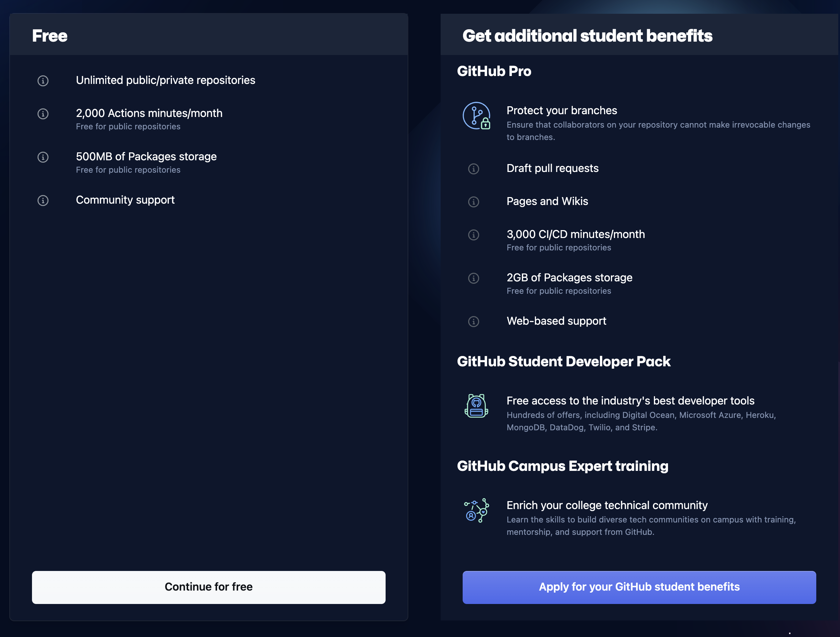Select the Free plan header

(50, 35)
